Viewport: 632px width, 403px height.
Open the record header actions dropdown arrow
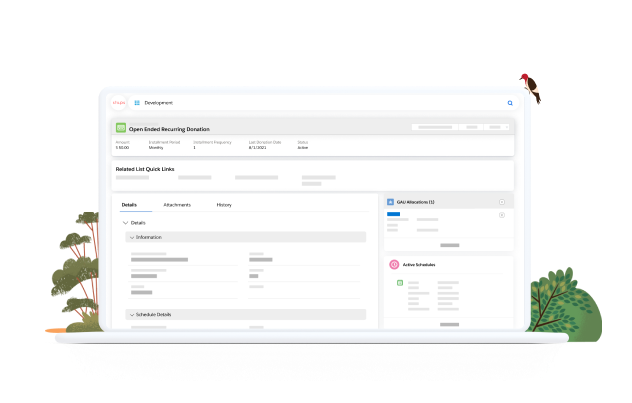pyautogui.click(x=507, y=127)
